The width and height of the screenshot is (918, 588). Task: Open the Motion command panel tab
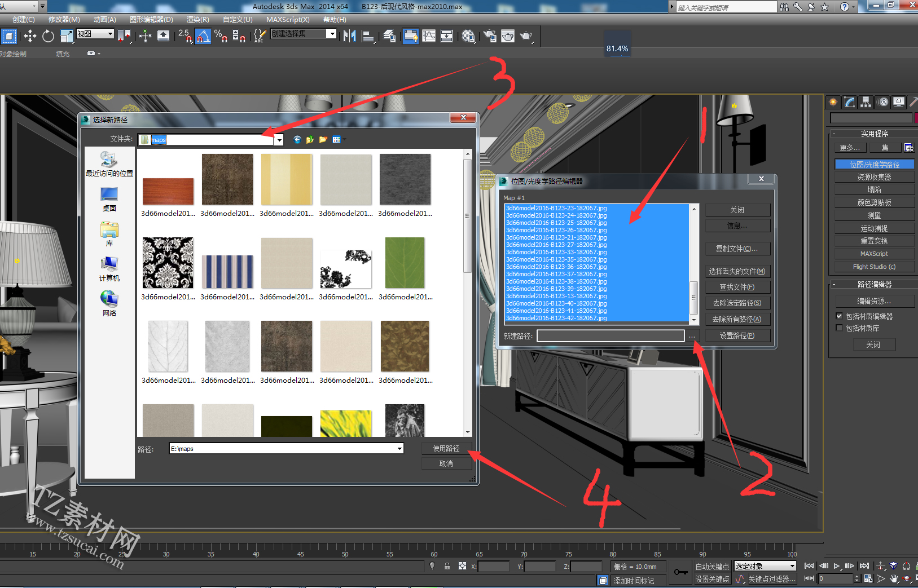tap(883, 102)
